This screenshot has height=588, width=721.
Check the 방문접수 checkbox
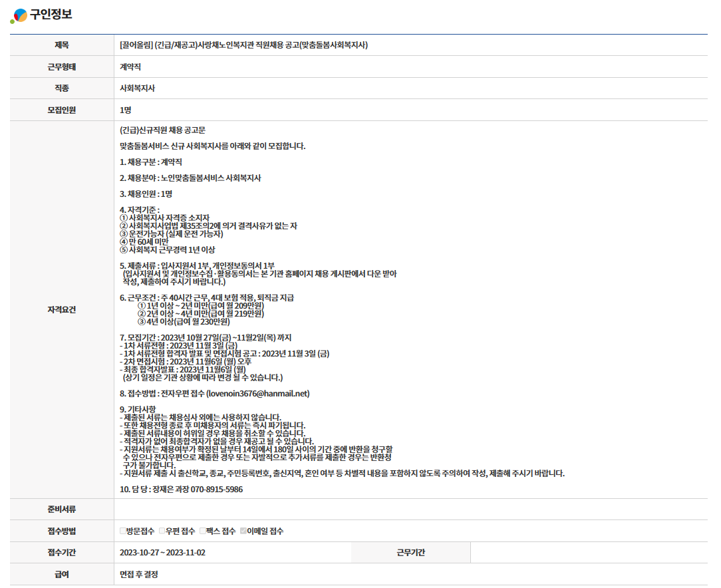click(x=123, y=531)
